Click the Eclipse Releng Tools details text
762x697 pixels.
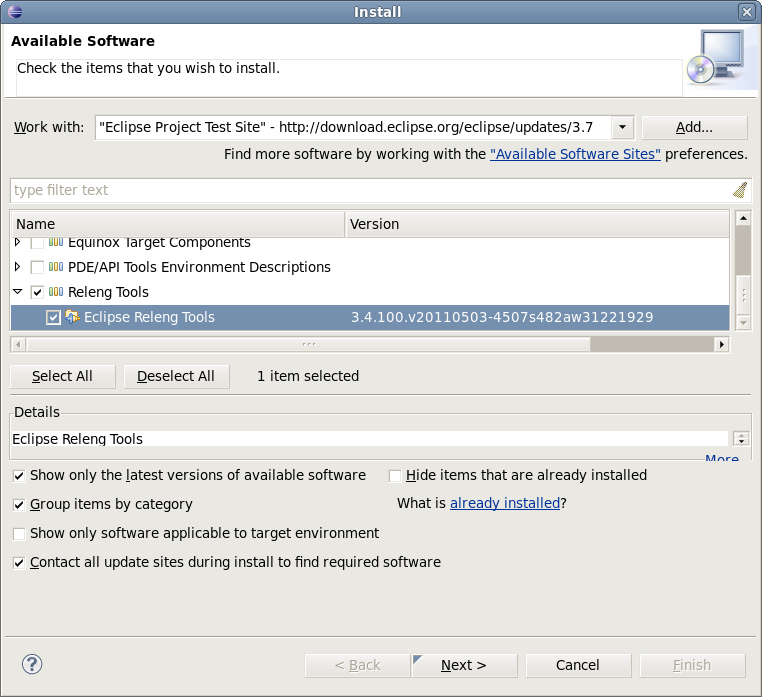click(x=78, y=439)
